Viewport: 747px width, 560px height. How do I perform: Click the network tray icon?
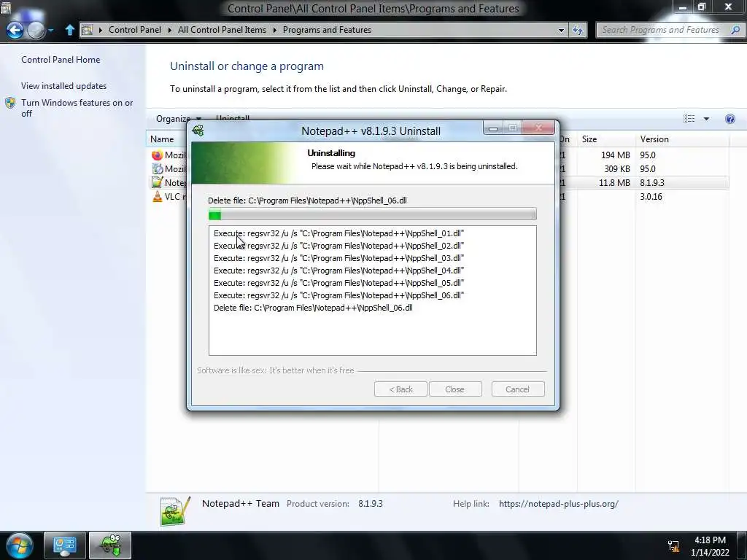pyautogui.click(x=673, y=546)
